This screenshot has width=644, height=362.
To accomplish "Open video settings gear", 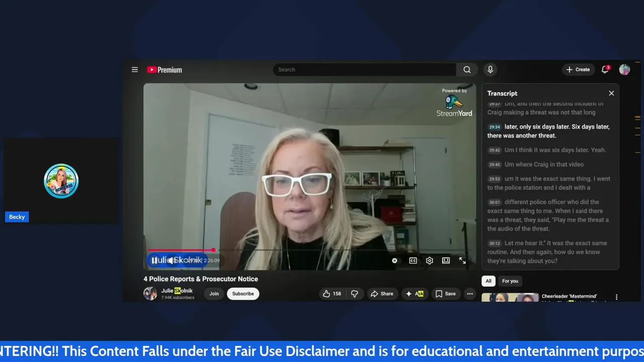I will (x=429, y=260).
